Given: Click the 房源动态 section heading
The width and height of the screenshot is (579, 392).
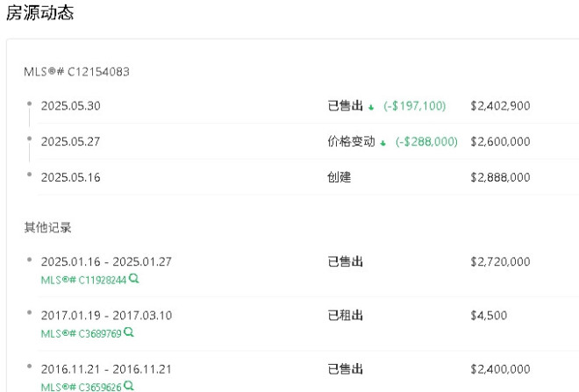Looking at the screenshot, I should (40, 13).
